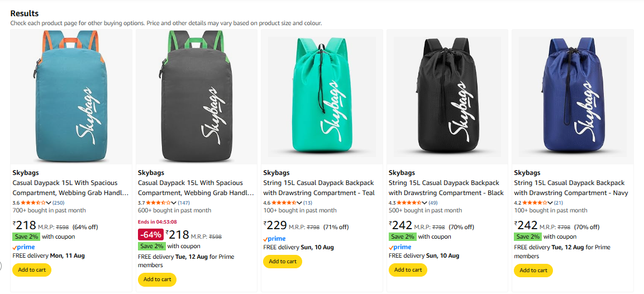
Task: Open the navy Skybags backpack image
Action: pyautogui.click(x=573, y=97)
